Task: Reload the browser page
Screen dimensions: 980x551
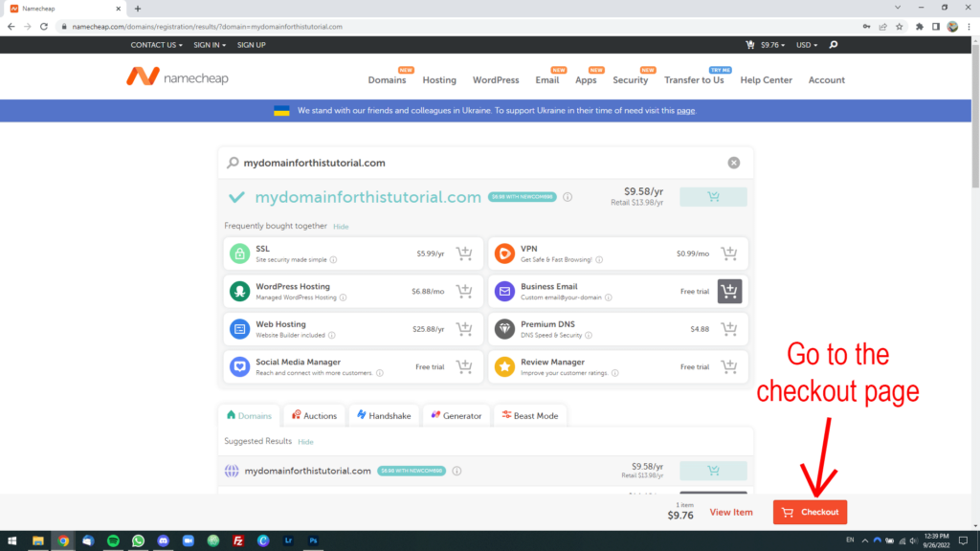Action: pos(44,27)
